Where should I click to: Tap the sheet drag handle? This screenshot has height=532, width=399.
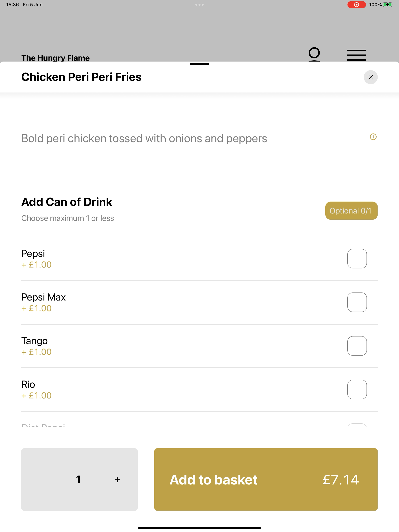[199, 64]
